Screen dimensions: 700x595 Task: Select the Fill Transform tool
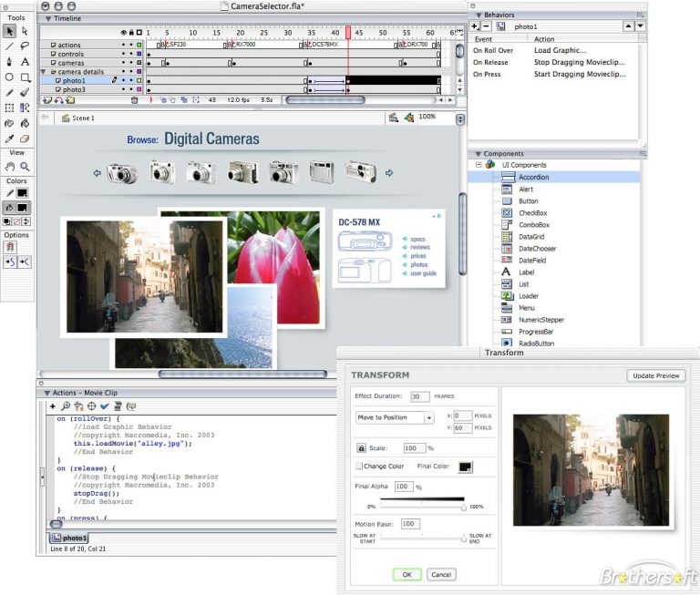tap(25, 108)
